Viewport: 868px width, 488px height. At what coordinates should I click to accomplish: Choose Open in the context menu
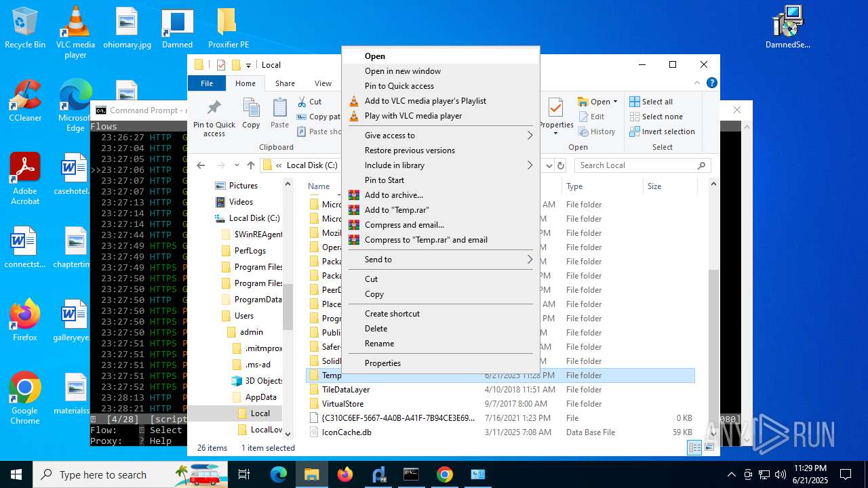click(x=441, y=56)
